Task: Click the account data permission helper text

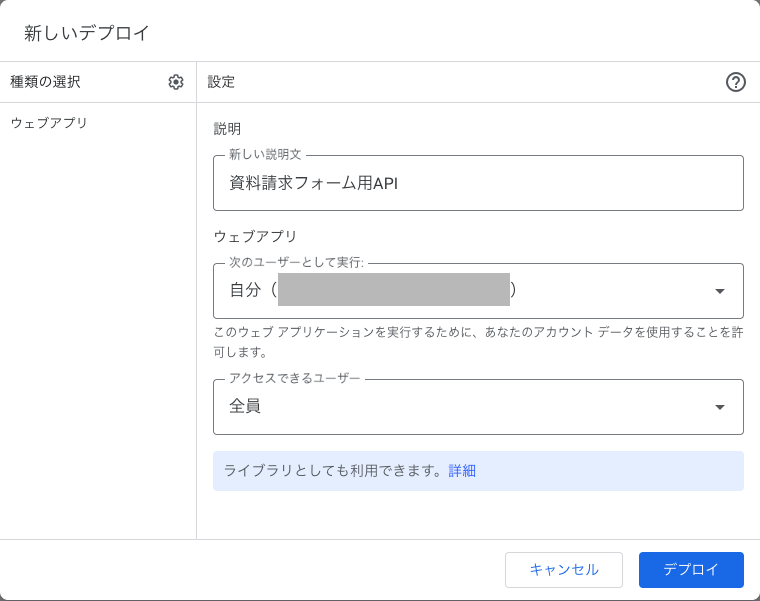Action: (x=478, y=342)
